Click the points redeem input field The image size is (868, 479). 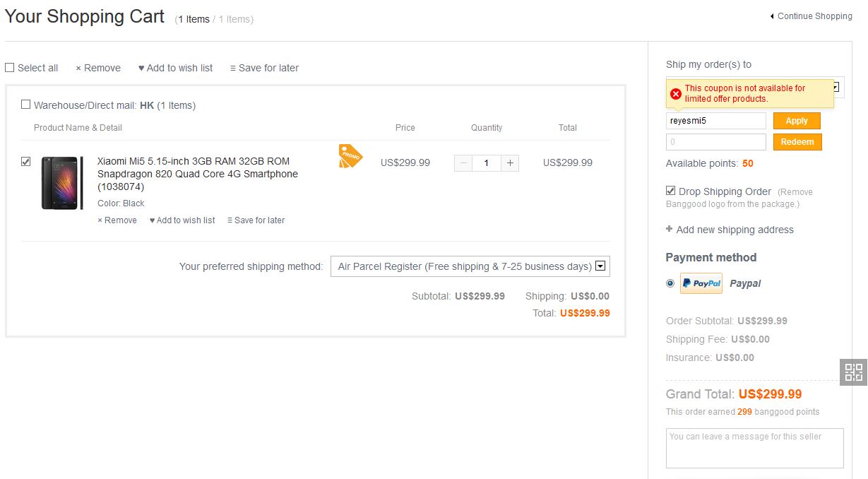(x=716, y=142)
